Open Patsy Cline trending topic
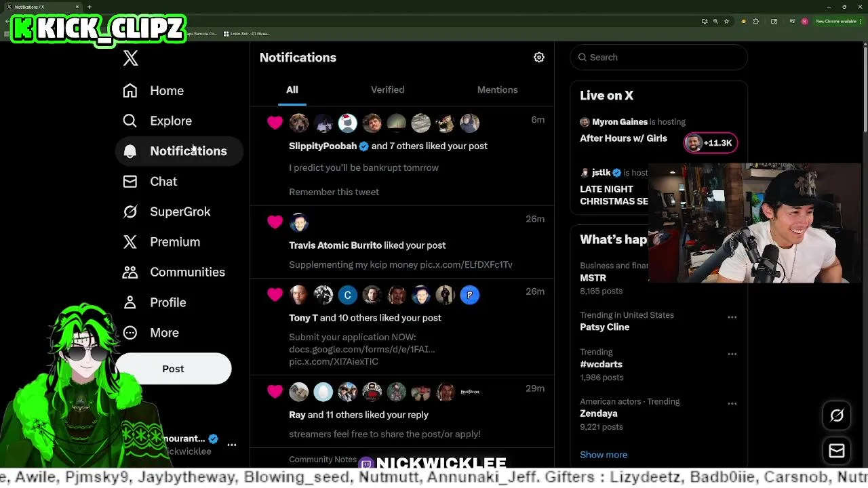Viewport: 868px width, 488px height. tap(604, 327)
